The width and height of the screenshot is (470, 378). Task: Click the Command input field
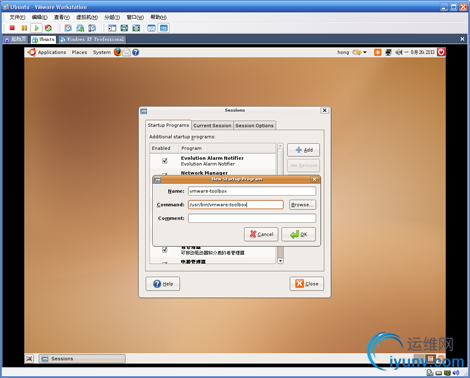pos(236,205)
